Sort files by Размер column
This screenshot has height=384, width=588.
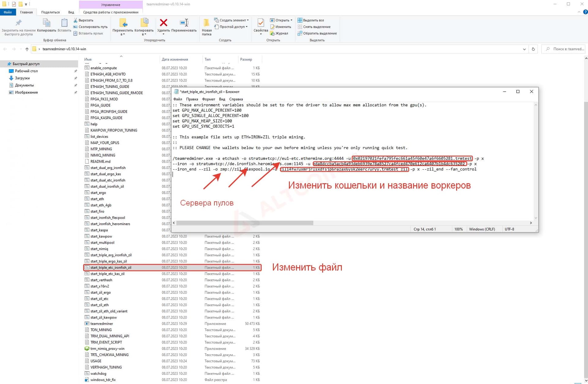(x=246, y=59)
